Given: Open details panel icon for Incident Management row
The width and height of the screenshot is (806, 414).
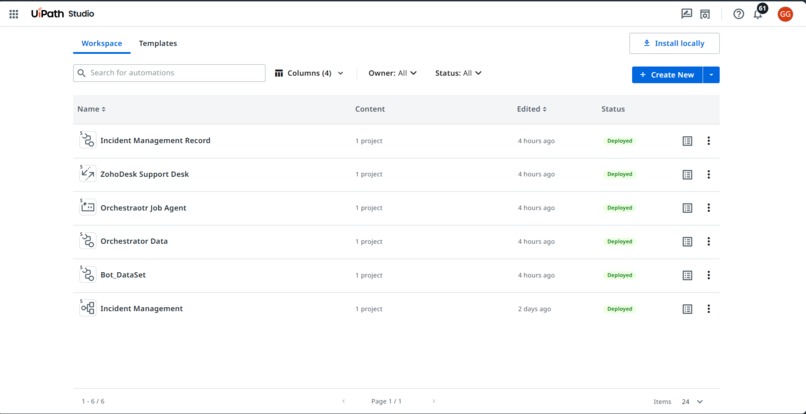Looking at the screenshot, I should click(687, 309).
